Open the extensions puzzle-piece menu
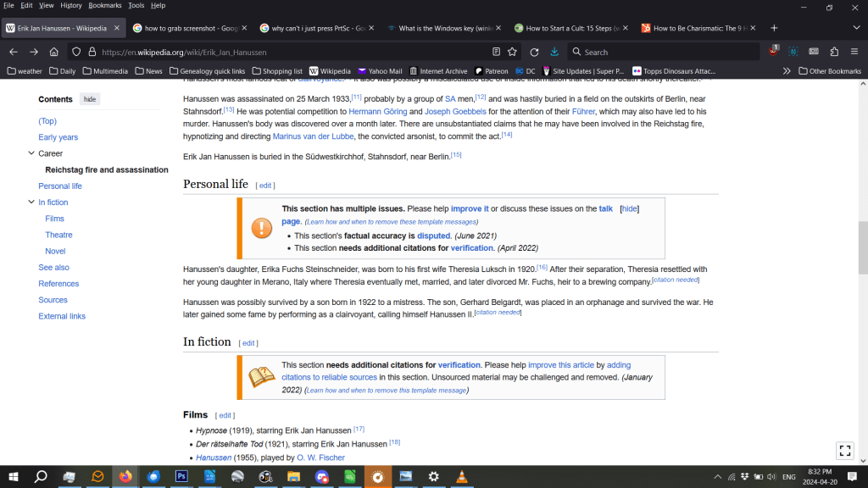 [834, 52]
